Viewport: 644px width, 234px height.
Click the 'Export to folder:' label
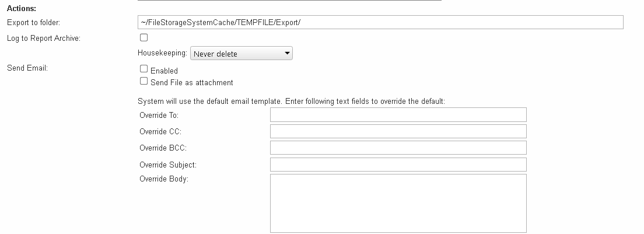click(33, 23)
